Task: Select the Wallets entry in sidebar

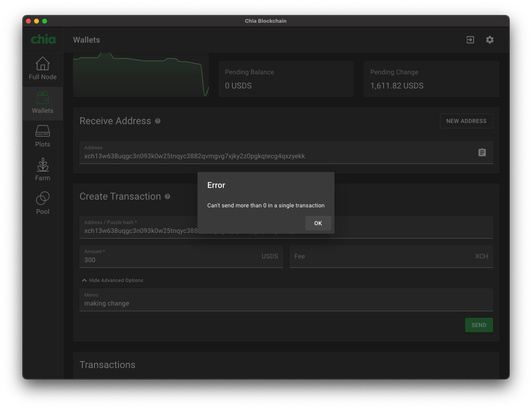Action: [x=43, y=103]
